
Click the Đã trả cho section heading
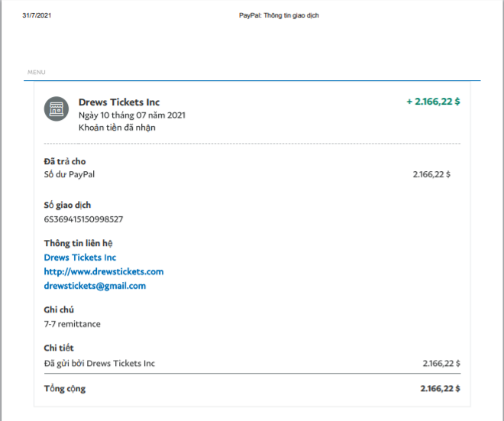pyautogui.click(x=65, y=161)
